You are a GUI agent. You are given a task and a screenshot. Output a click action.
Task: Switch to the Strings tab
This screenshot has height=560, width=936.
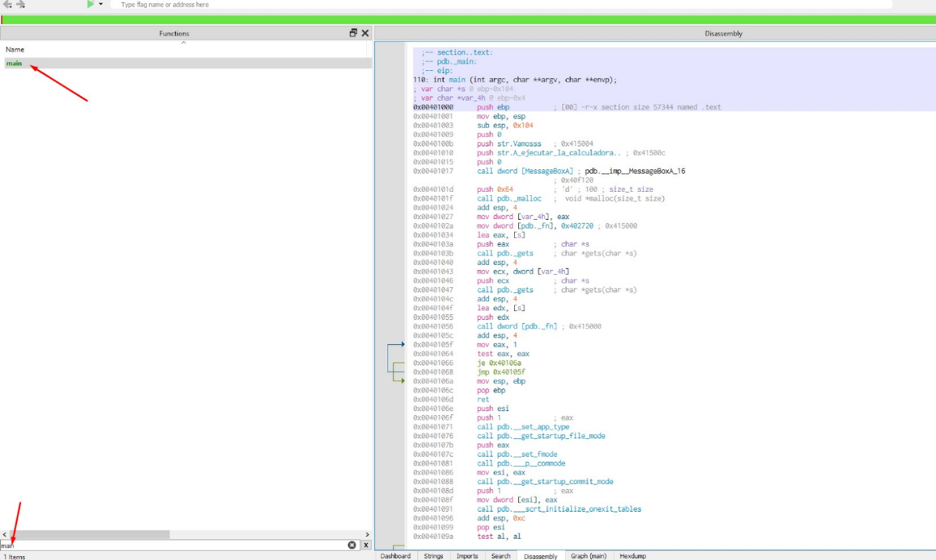[433, 556]
